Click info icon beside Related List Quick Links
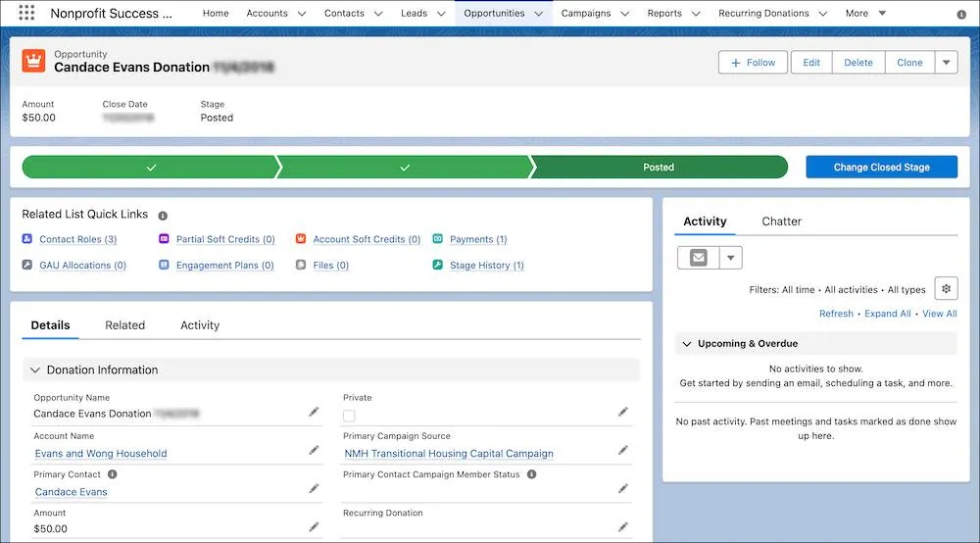Screen dimensions: 980x543 (163, 216)
